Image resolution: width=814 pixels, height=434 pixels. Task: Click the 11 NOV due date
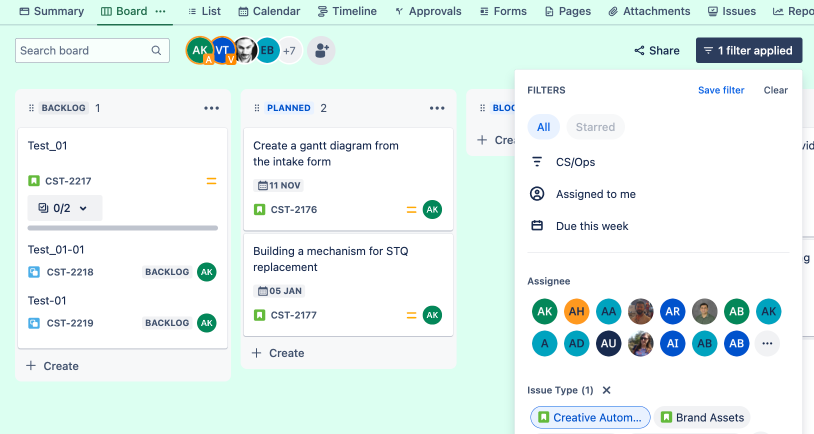coord(279,185)
